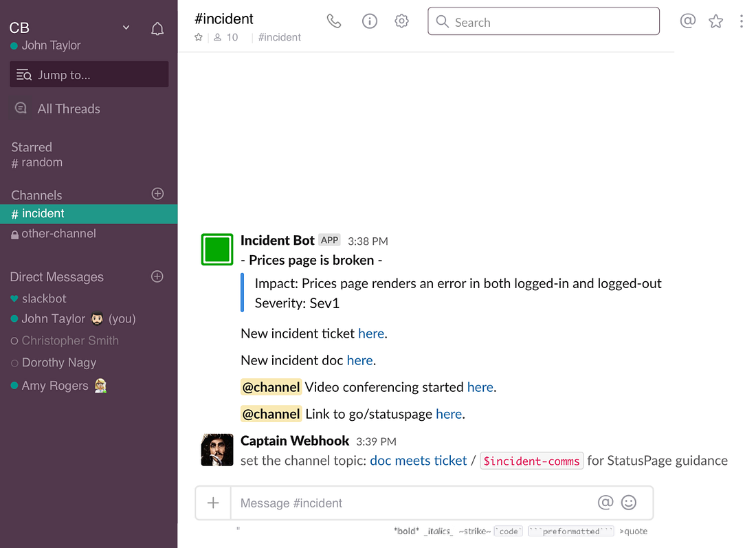
Task: Open channel details info icon
Action: tap(370, 21)
